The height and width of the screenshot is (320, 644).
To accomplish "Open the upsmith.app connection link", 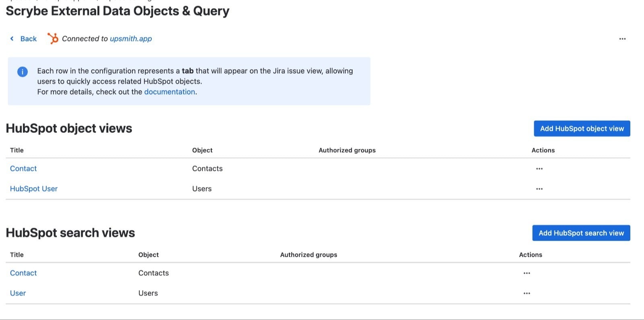I will click(x=131, y=39).
